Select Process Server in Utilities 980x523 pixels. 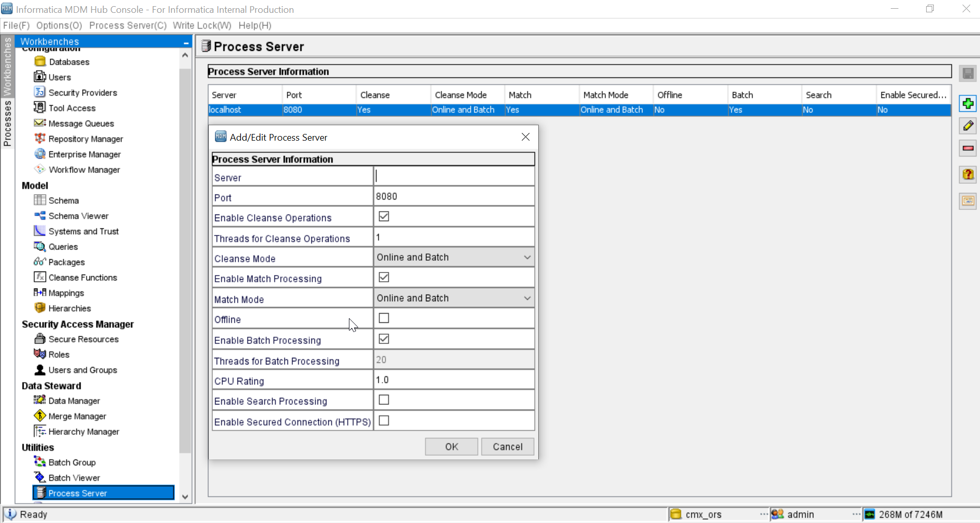coord(103,493)
